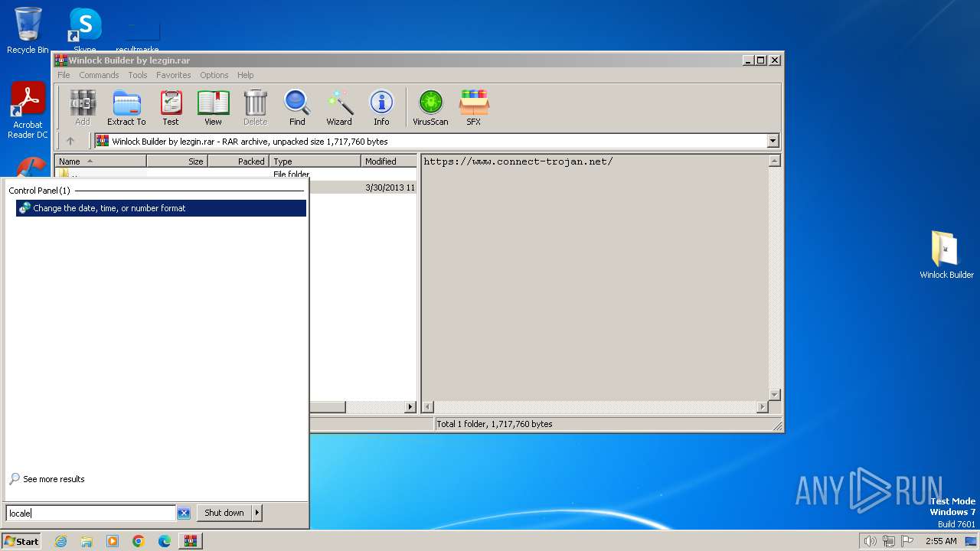Open Windows Media Player from the taskbar
Screen dimensions: 980x551
[x=113, y=541]
